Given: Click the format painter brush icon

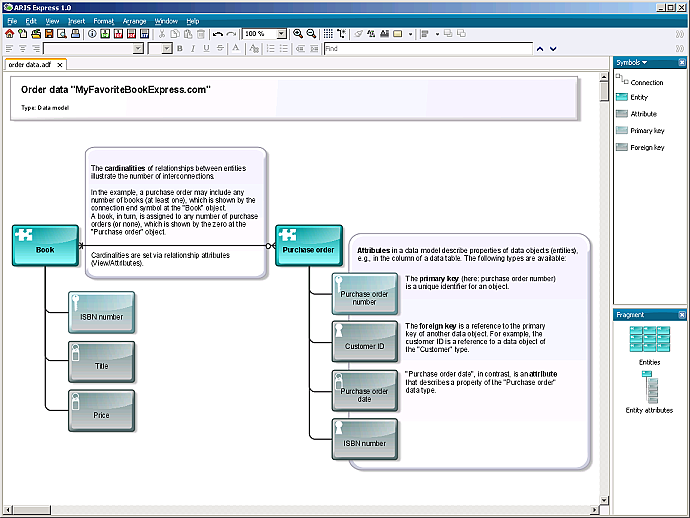Looking at the screenshot, I should tap(359, 34).
